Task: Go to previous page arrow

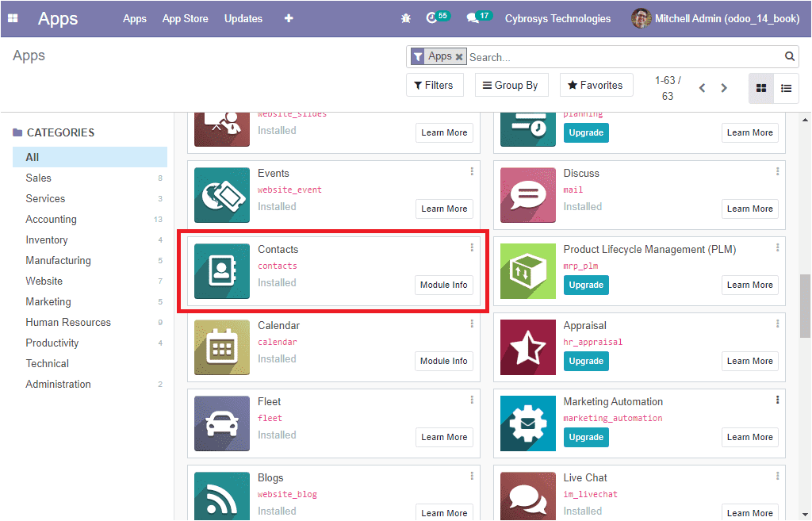Action: 703,88
